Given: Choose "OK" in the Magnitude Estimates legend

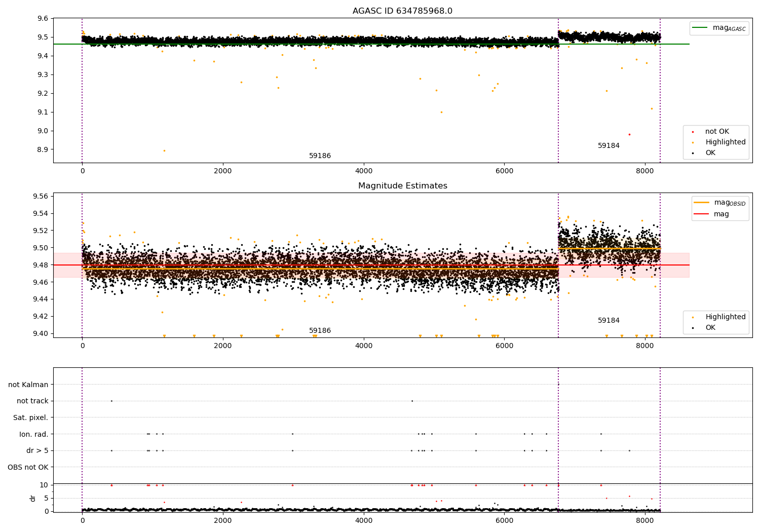Looking at the screenshot, I should coord(710,328).
